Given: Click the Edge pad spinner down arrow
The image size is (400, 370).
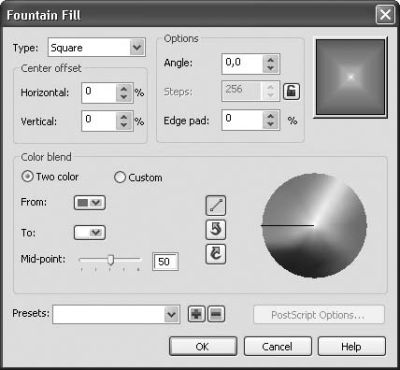Looking at the screenshot, I should [270, 124].
